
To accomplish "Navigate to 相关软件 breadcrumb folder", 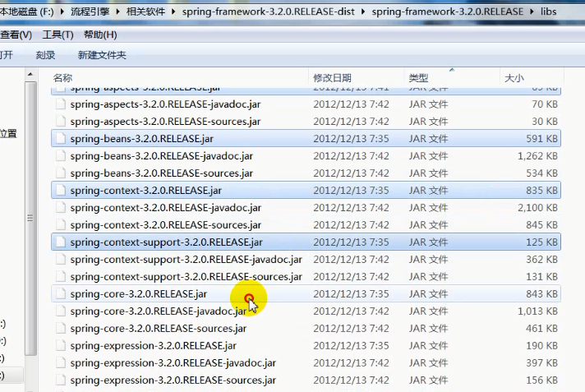I will [145, 12].
